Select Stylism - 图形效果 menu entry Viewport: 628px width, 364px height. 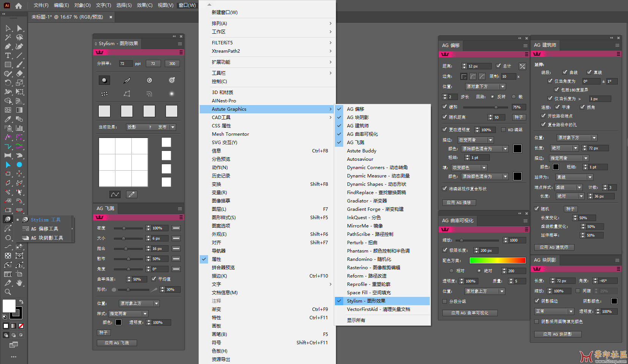(383, 301)
